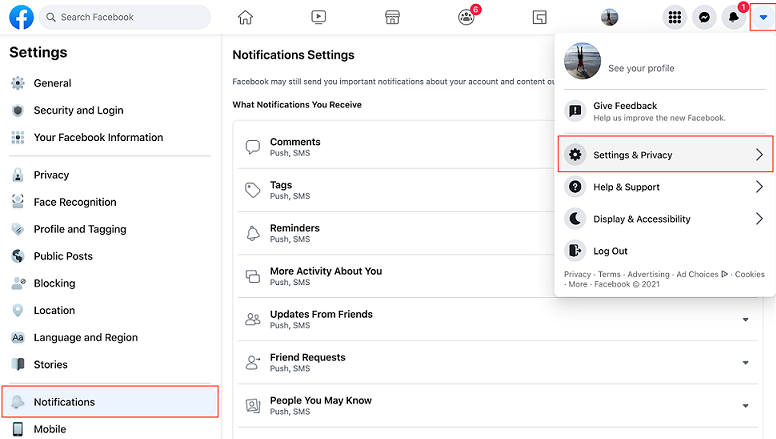
Task: Click the Facebook logo
Action: pos(21,17)
